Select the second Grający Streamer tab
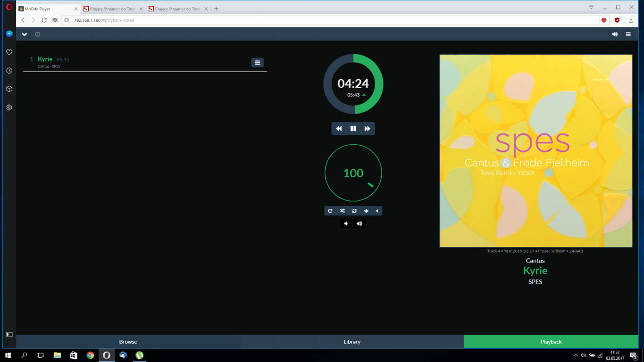The height and width of the screenshot is (362, 644). [x=113, y=8]
